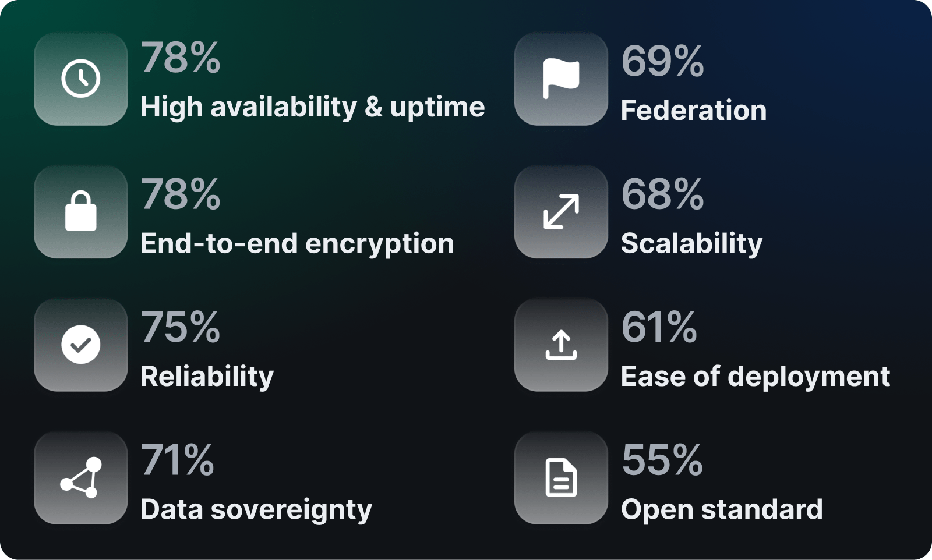Viewport: 932px width, 560px height.
Task: Click the 61% figure above Ease of deployment
Action: tap(659, 327)
